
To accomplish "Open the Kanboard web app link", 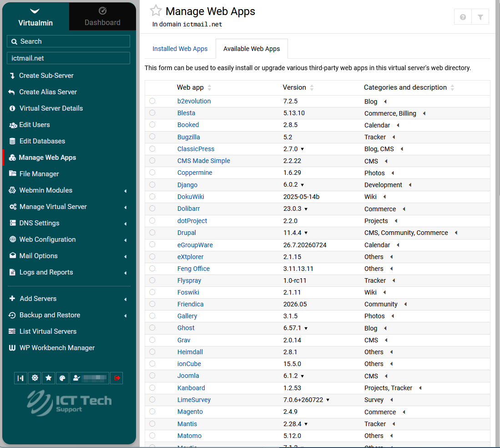I will coord(191,388).
